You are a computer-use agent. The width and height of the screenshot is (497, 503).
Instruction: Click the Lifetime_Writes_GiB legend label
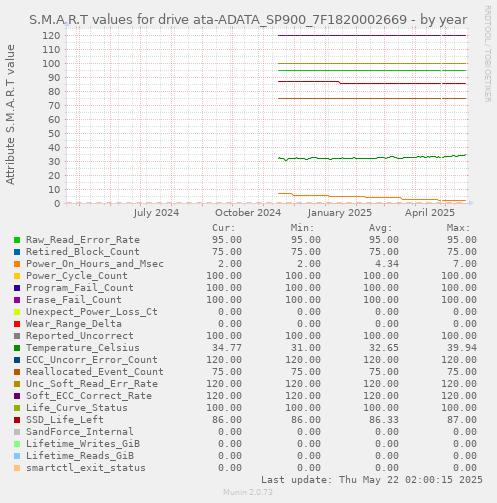tap(83, 444)
